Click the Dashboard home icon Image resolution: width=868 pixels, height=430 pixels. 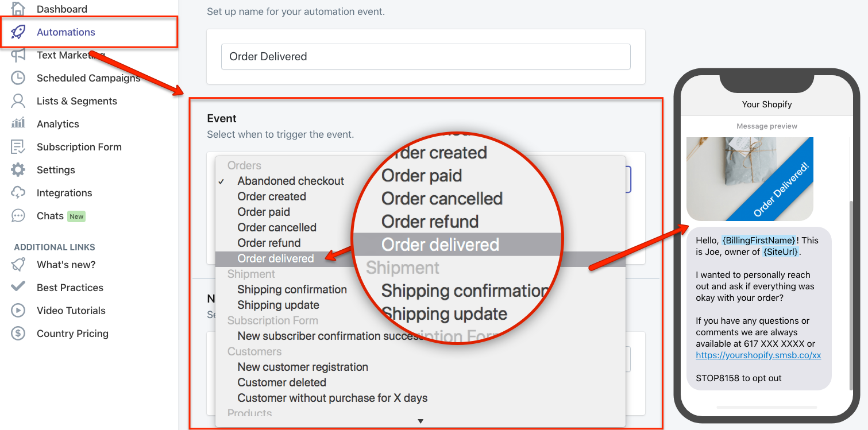point(19,9)
